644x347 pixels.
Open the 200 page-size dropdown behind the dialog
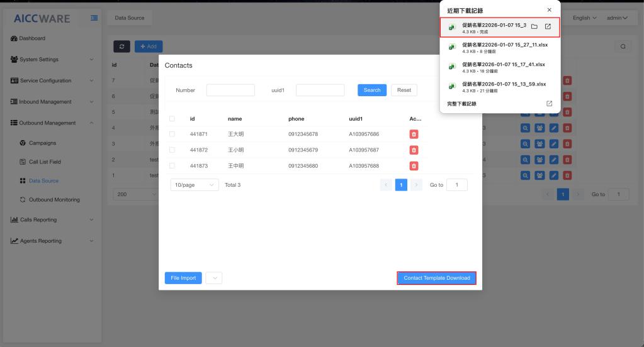tap(135, 194)
